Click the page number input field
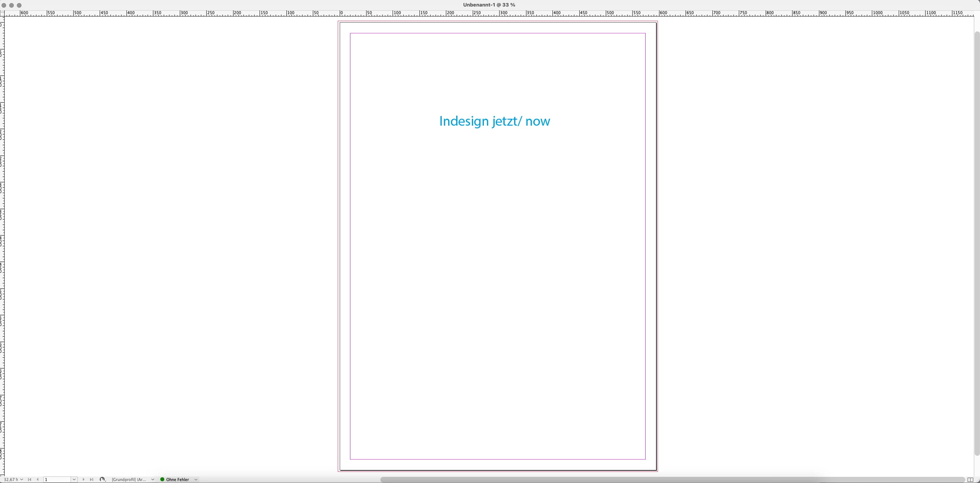The image size is (980, 483). (57, 480)
